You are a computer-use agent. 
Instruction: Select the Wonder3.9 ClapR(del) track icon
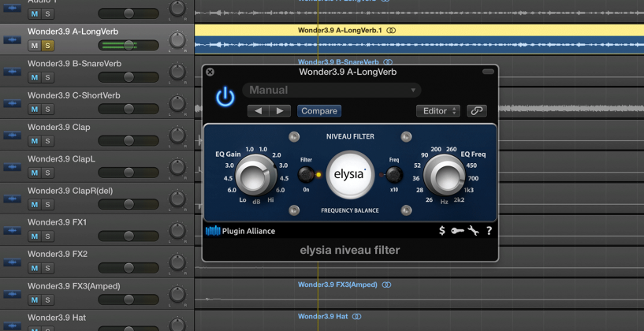pos(12,199)
